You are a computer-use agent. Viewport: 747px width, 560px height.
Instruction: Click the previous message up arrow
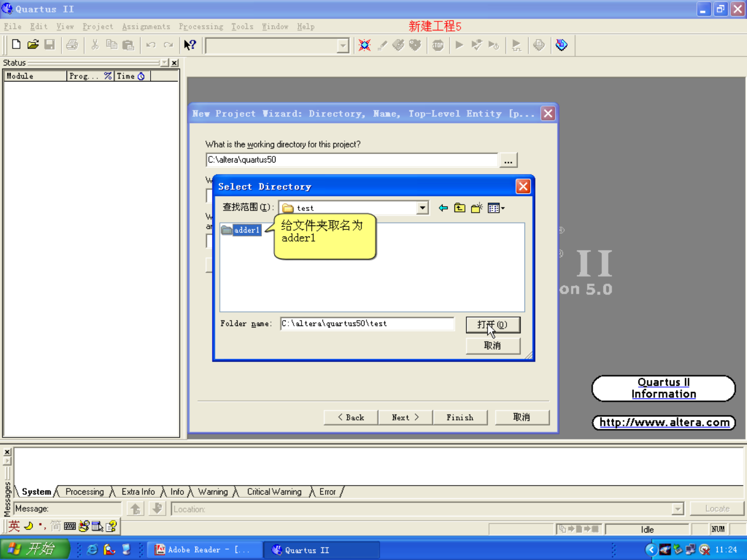tap(135, 509)
